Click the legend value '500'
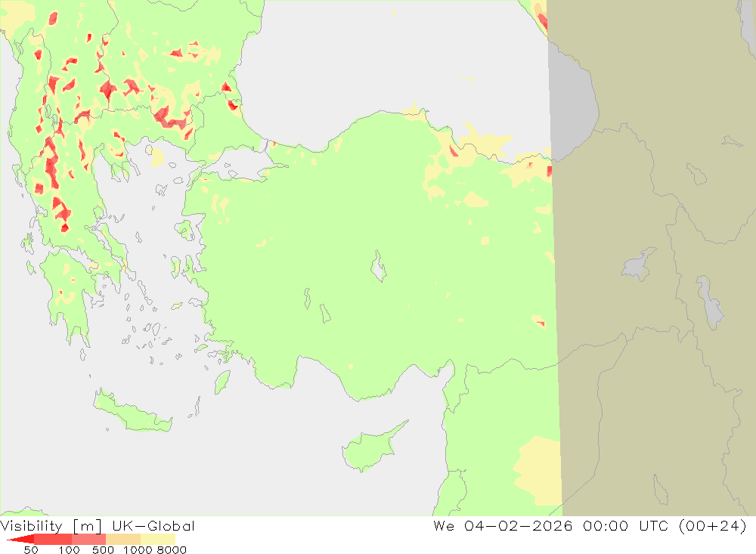This screenshot has width=756, height=554. [x=103, y=549]
